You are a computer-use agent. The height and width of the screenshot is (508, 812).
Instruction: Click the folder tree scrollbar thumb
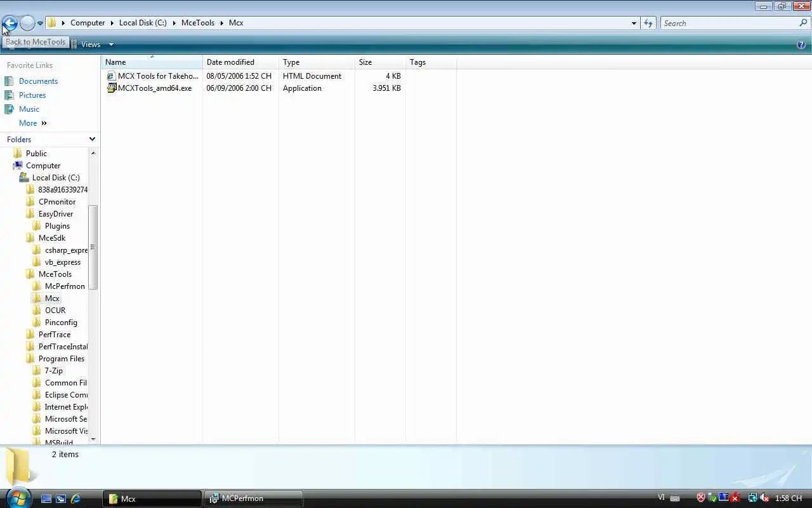point(93,248)
